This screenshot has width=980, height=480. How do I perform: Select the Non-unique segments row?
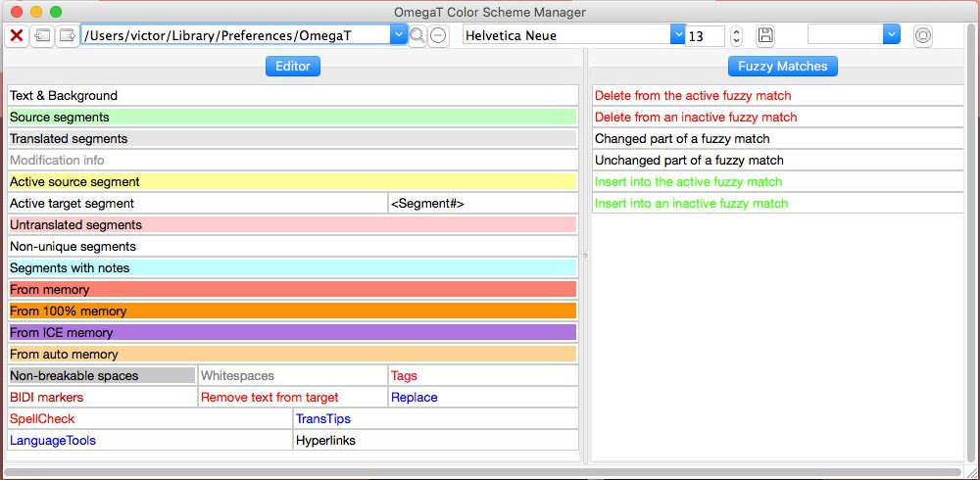pos(293,246)
